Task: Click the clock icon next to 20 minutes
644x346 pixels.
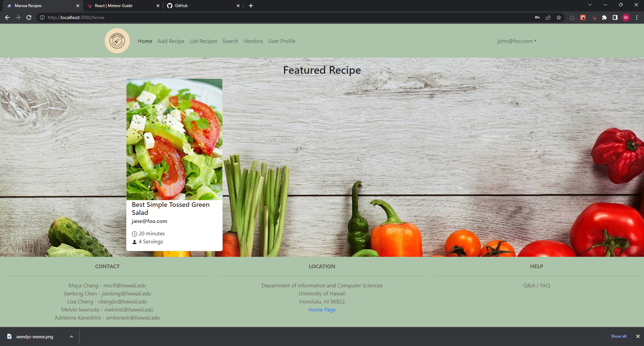Action: 135,234
